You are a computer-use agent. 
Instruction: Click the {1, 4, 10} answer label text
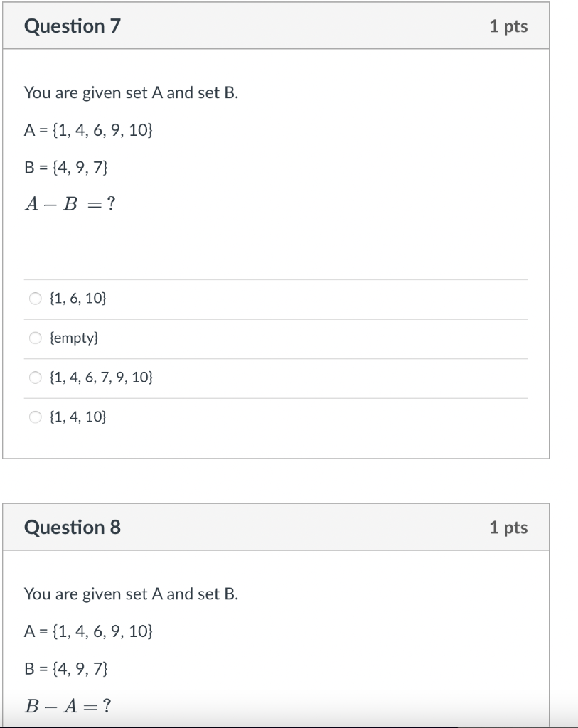point(78,417)
